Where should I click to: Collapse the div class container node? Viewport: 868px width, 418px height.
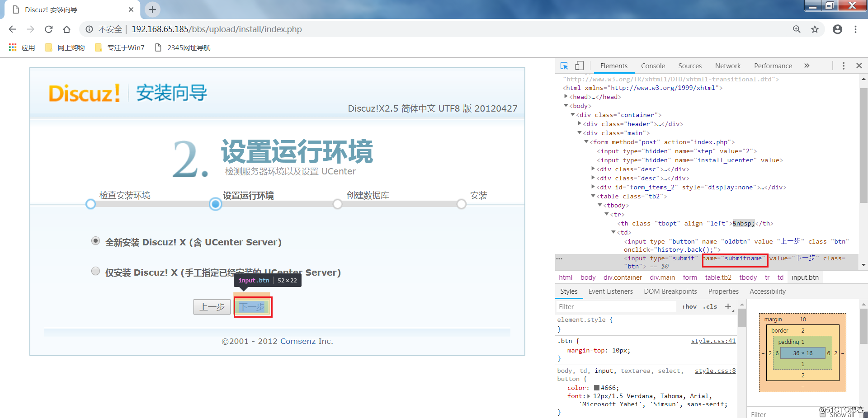click(573, 115)
